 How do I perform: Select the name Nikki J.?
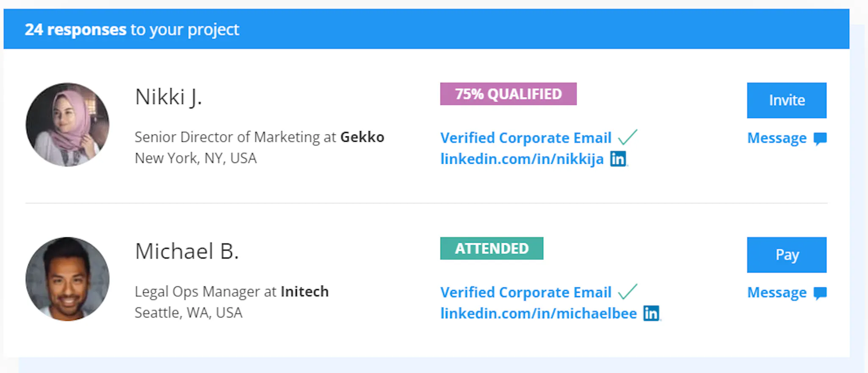[x=168, y=97]
